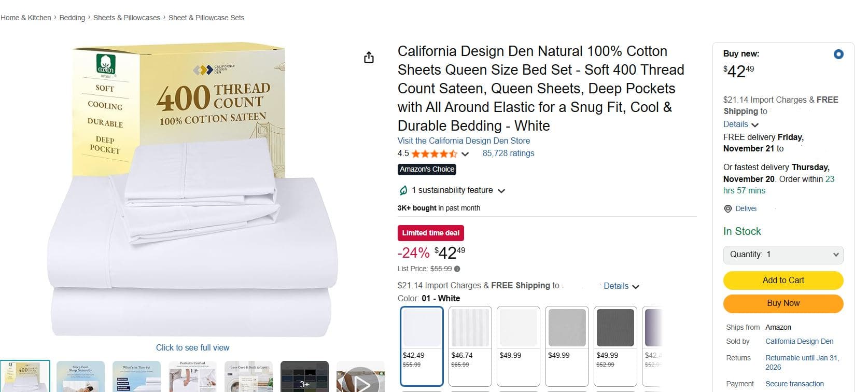
Task: Open Sheets & Pillowcases breadcrumb
Action: 127,18
